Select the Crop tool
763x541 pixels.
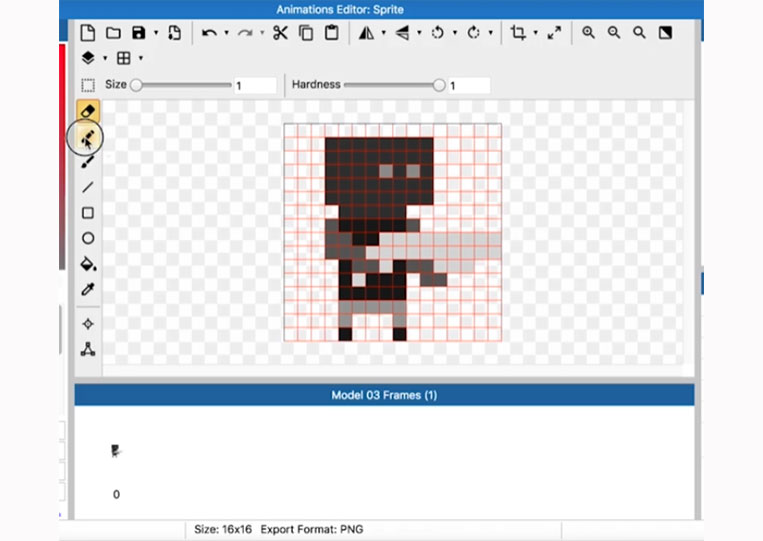518,33
